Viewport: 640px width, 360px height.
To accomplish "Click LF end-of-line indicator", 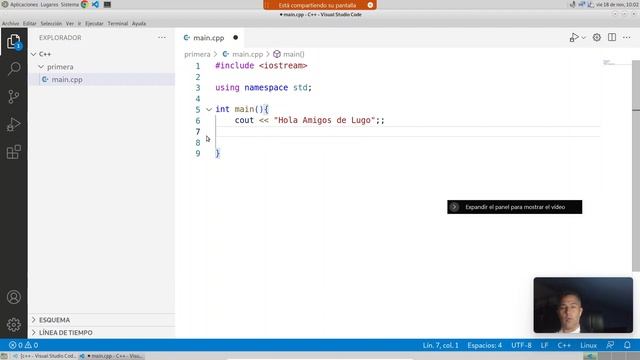I will coord(544,345).
